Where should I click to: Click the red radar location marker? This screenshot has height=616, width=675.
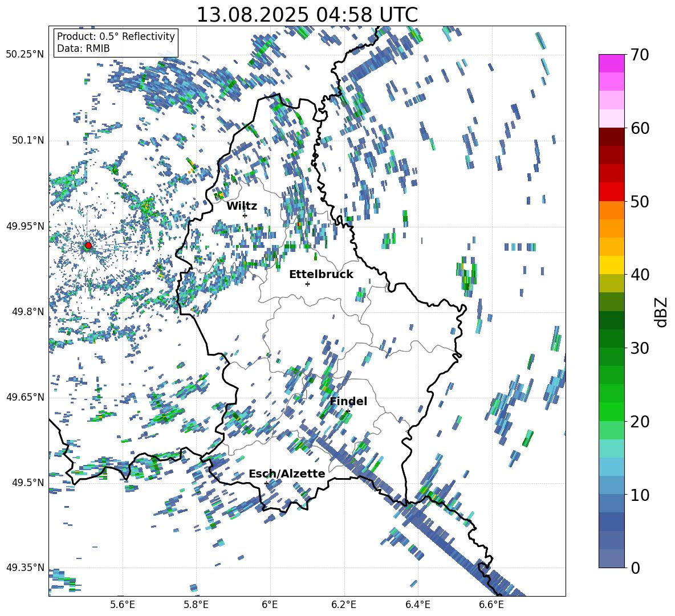tap(88, 246)
